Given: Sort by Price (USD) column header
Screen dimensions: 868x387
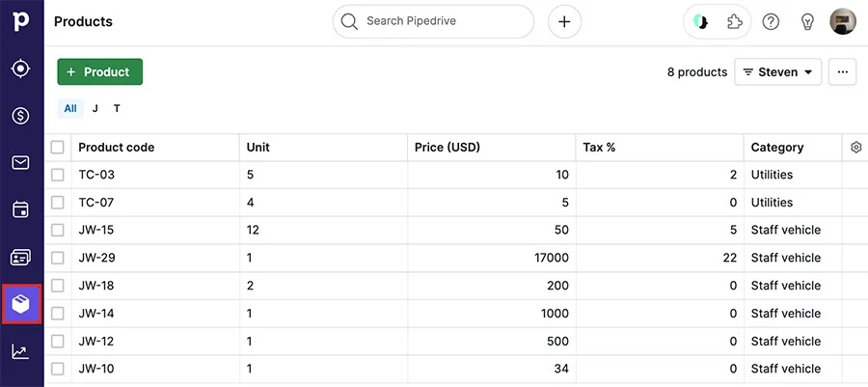Looking at the screenshot, I should pyautogui.click(x=448, y=148).
